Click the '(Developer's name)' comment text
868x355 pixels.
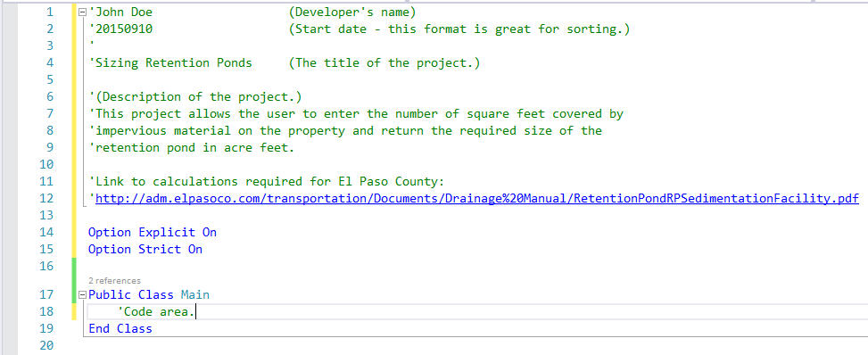[352, 12]
